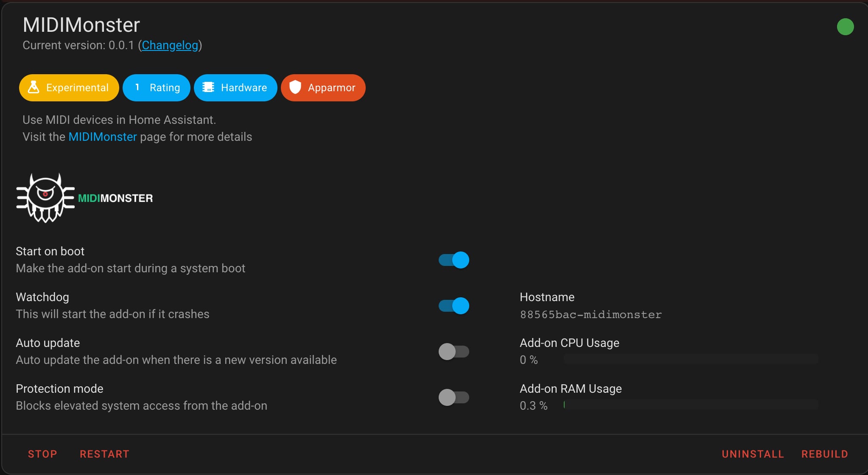Restart the add-on via RESTART button
Image resolution: width=868 pixels, height=475 pixels.
coord(104,454)
